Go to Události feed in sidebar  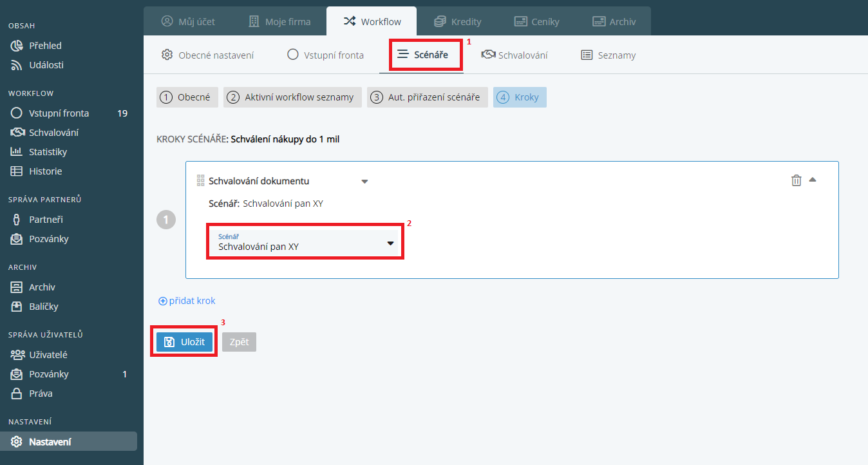46,65
